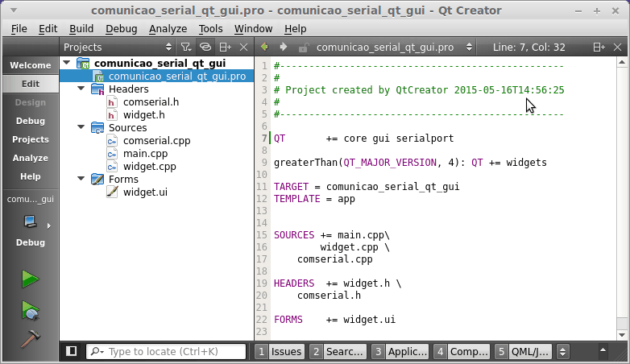Show the Search Results output pane
Screen dimensions: 630x364
pos(338,352)
